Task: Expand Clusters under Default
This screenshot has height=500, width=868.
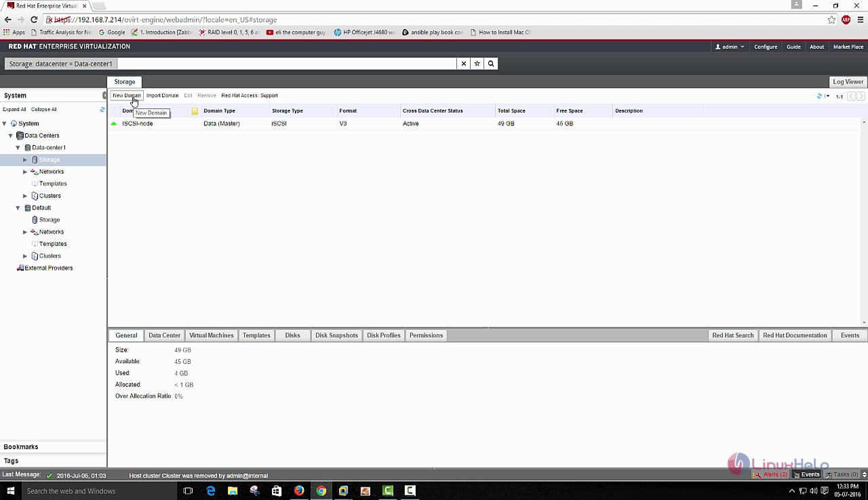Action: pos(25,256)
